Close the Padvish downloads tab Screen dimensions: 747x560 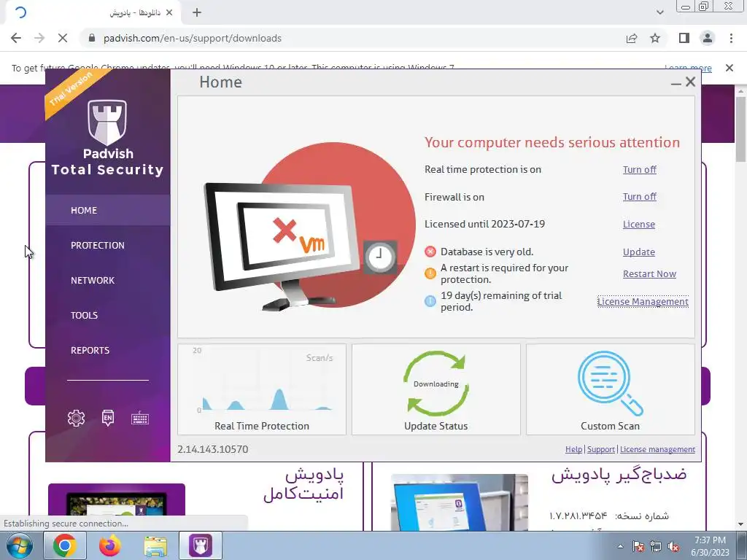point(169,13)
